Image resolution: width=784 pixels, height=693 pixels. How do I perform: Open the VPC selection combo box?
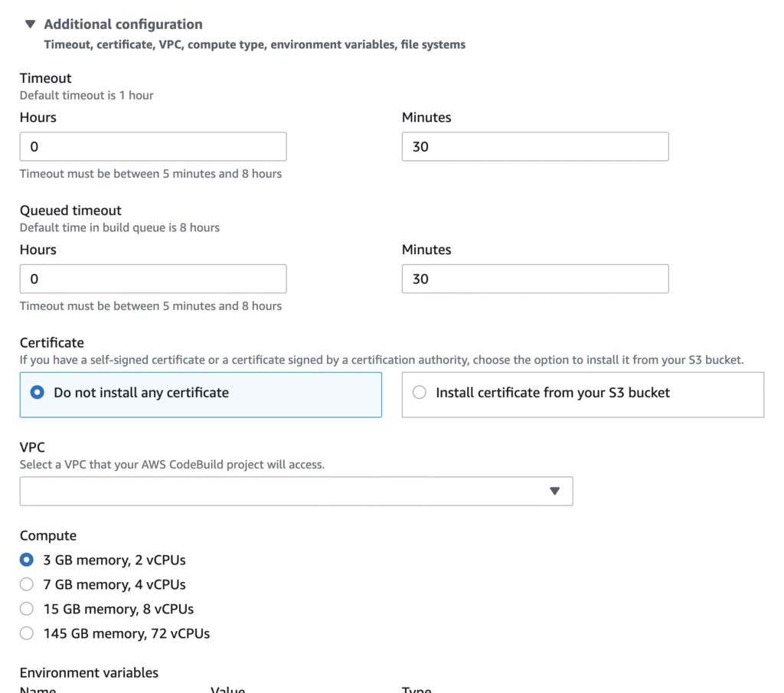(x=296, y=491)
